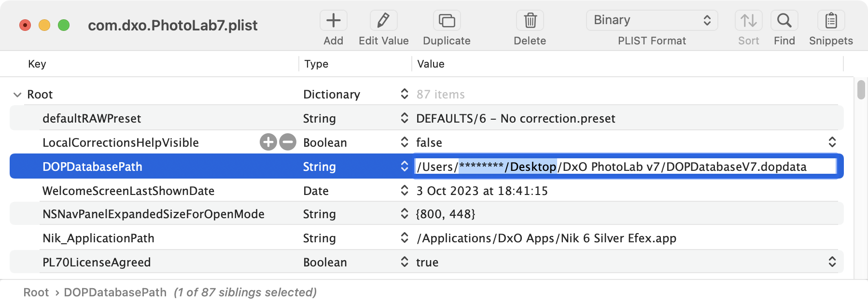Viewport: 868px width, 306px height.
Task: Add a row after LocalCorrectionsHelpVisible using the plus icon
Action: pyautogui.click(x=268, y=142)
